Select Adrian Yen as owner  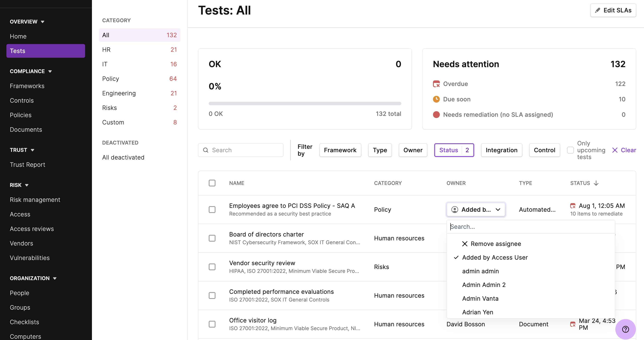[530, 312]
